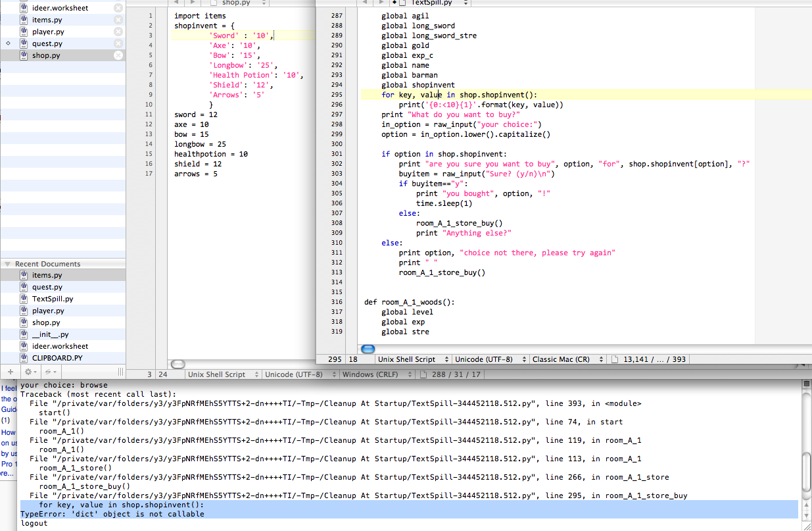Image resolution: width=812 pixels, height=531 pixels.
Task: Click the next-document arrow in shop.py navigation bar
Action: click(x=192, y=3)
